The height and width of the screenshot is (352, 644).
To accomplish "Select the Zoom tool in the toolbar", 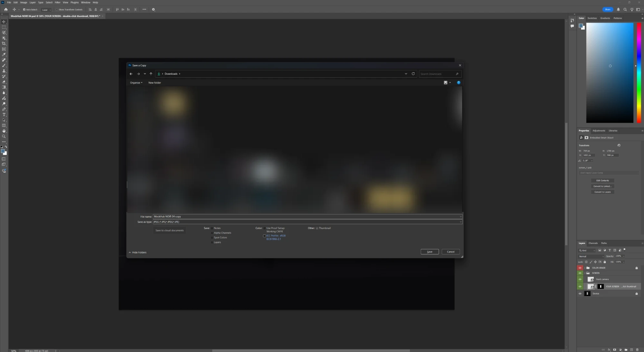I will tap(4, 136).
